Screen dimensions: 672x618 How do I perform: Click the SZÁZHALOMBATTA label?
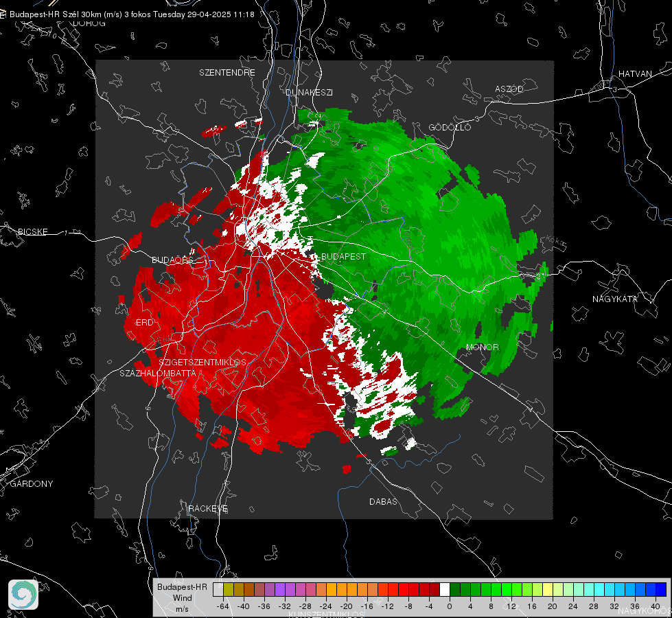158,373
